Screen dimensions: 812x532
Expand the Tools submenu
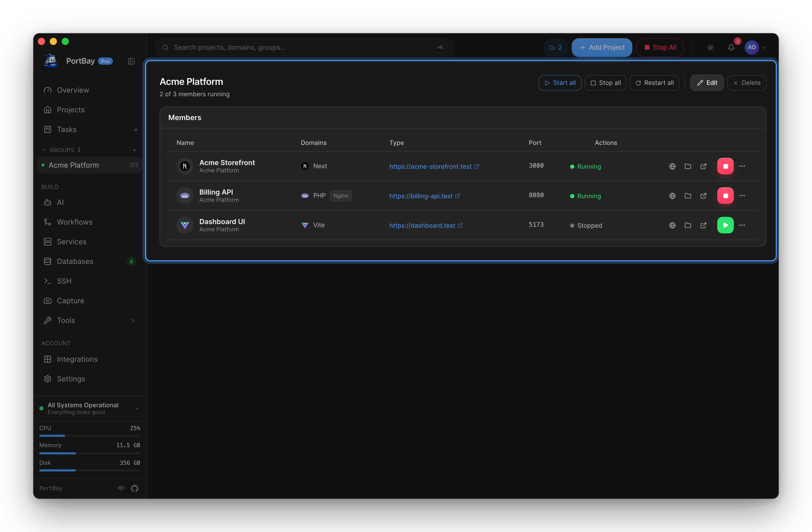133,321
